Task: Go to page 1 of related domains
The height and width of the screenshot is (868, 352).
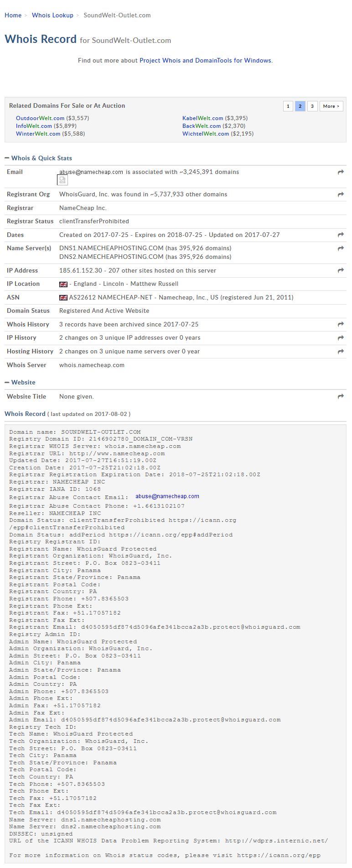Action: (288, 106)
